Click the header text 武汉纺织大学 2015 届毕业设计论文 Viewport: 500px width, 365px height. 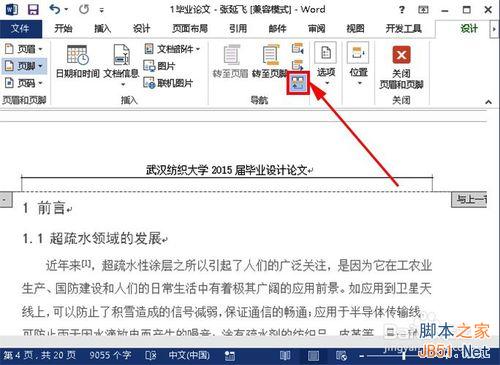227,170
